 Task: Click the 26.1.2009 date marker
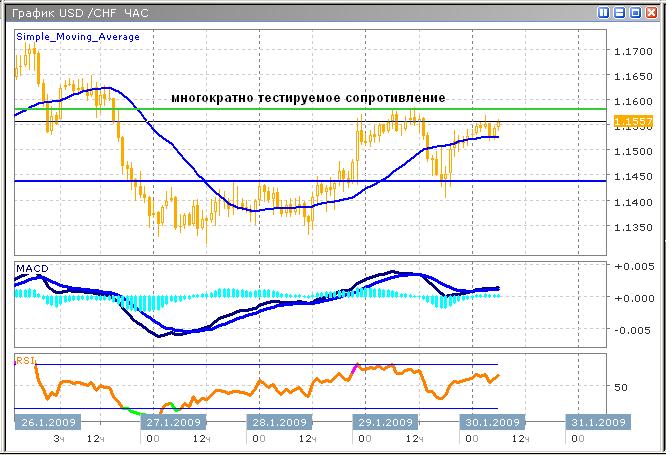point(45,422)
